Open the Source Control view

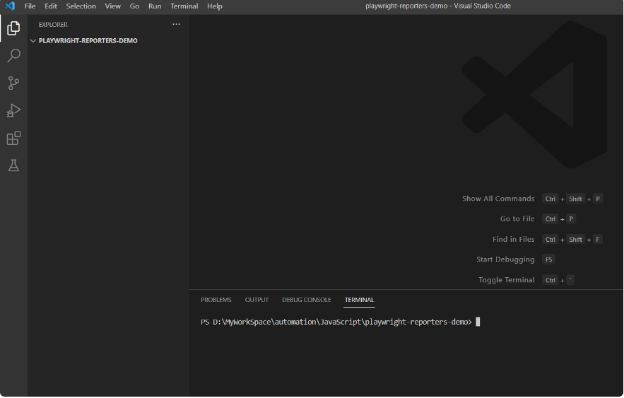coord(14,83)
